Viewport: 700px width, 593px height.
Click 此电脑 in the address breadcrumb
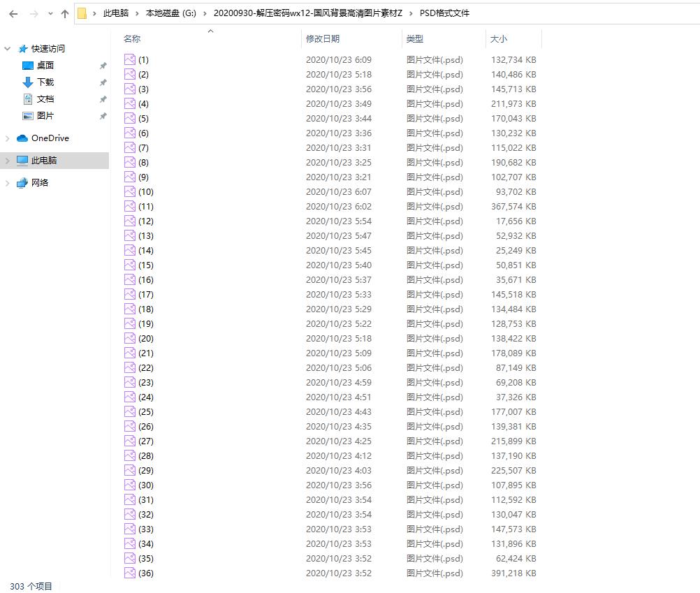pos(115,13)
